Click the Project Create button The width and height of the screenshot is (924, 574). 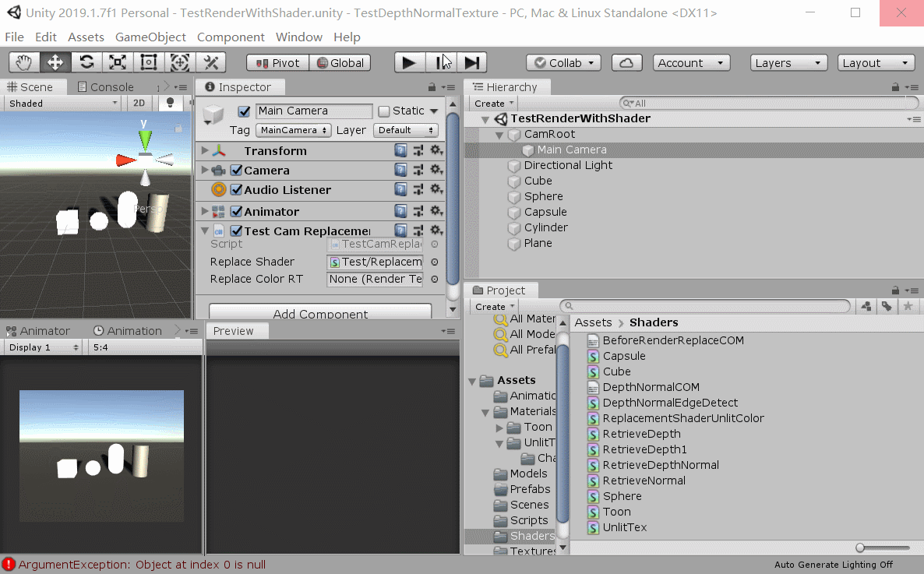(494, 306)
